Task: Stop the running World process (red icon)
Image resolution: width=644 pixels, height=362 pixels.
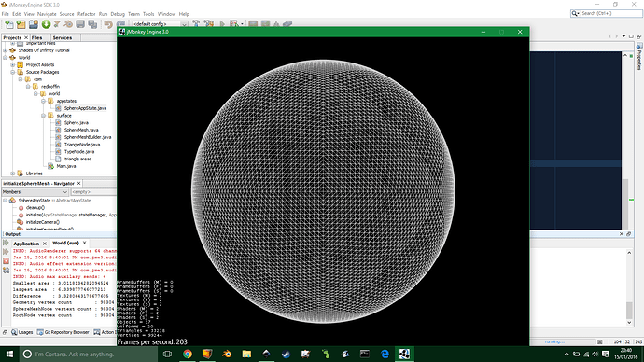Action: (6, 261)
